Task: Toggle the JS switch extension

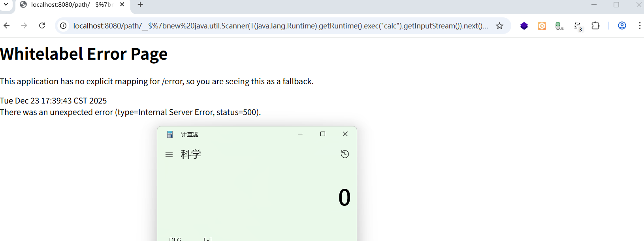Action: point(559,26)
